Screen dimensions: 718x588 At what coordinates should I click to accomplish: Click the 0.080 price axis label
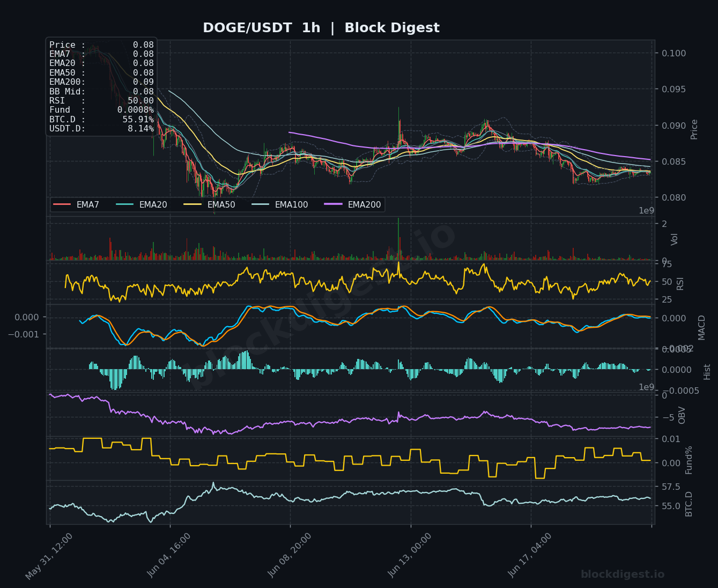[x=673, y=197]
